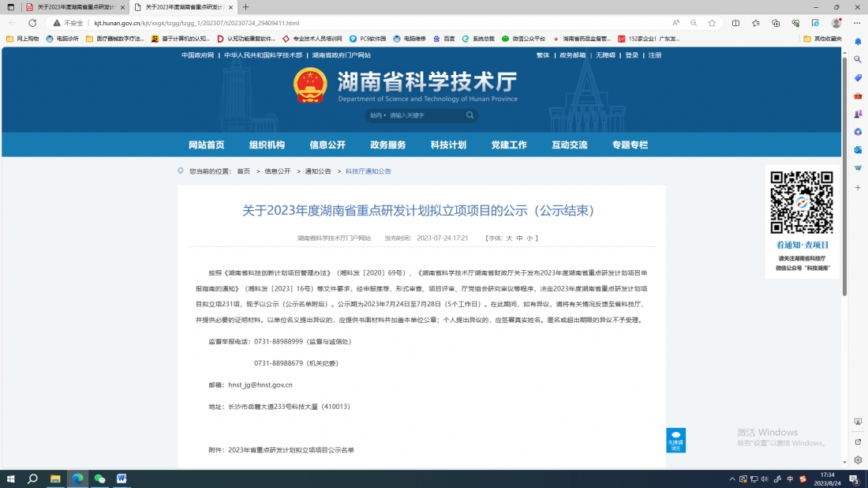The image size is (868, 488).
Task: Set article font size to 大
Action: point(509,238)
